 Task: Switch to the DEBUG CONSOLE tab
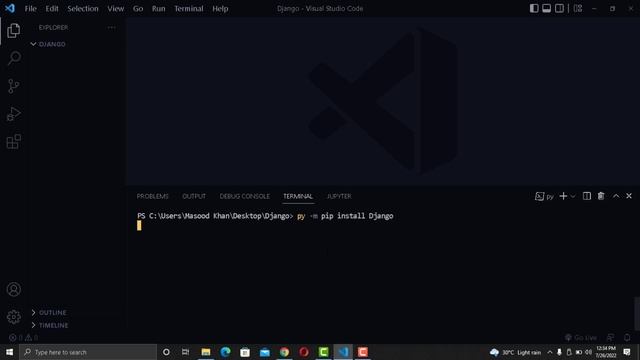click(244, 196)
